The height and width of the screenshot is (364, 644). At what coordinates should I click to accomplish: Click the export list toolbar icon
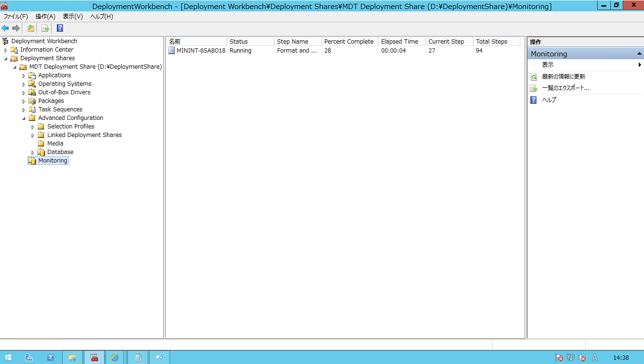45,28
